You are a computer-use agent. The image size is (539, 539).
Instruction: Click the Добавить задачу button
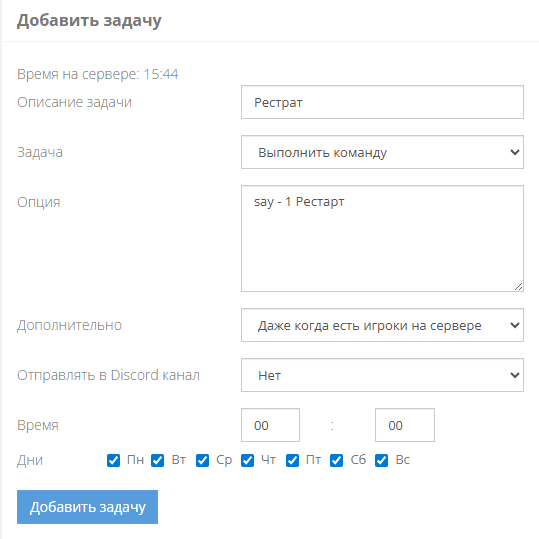click(x=87, y=507)
